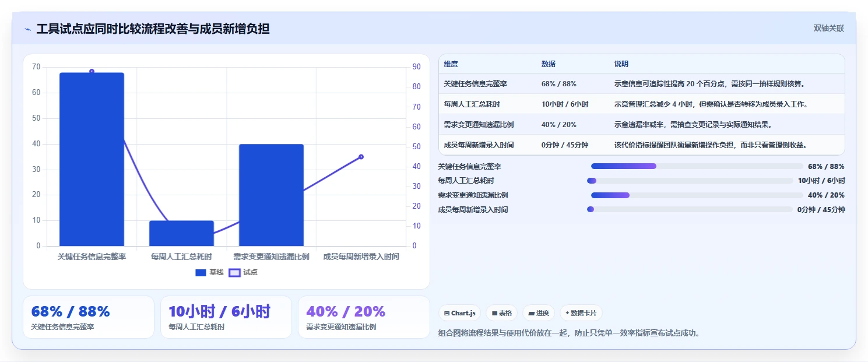Click the explanation starting 示意遗漏率减半

[x=694, y=125]
